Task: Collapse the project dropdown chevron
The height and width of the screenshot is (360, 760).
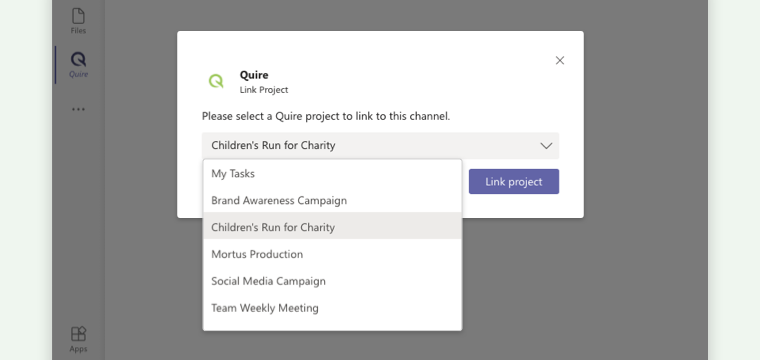Action: [x=546, y=146]
